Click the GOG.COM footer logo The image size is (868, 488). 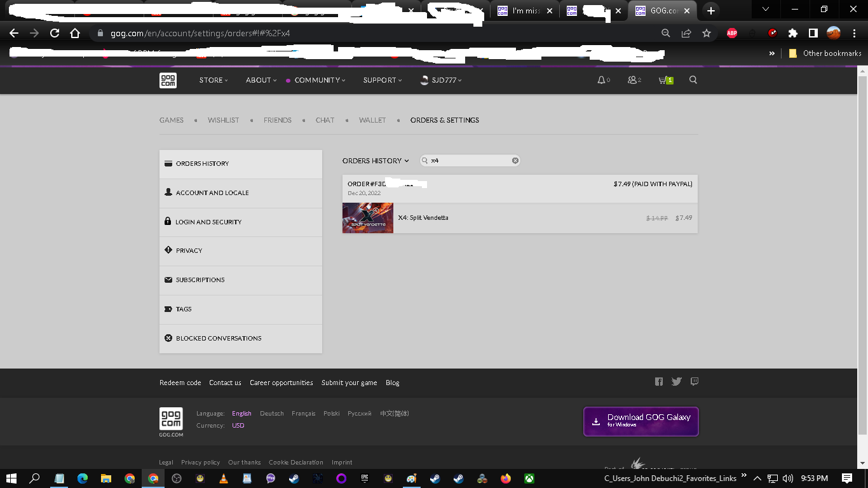tap(171, 422)
